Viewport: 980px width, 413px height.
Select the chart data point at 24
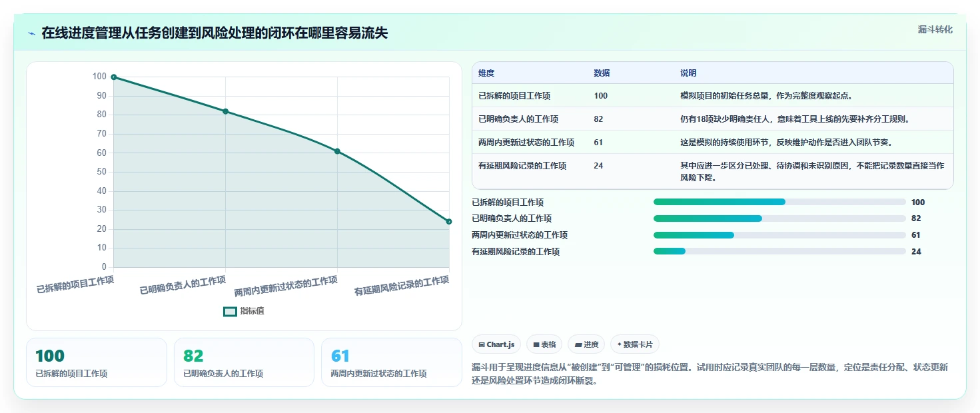click(448, 222)
